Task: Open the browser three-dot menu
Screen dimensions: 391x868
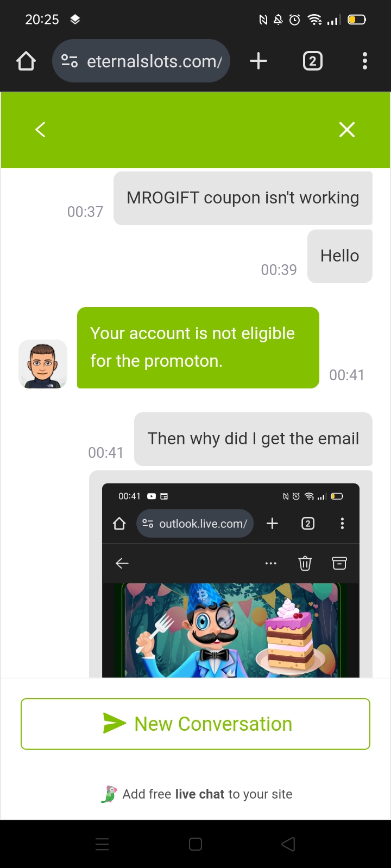Action: pos(365,61)
